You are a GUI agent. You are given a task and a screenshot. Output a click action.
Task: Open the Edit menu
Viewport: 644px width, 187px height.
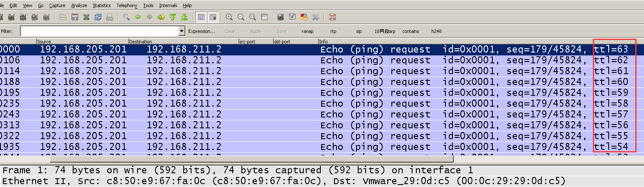(13, 5)
